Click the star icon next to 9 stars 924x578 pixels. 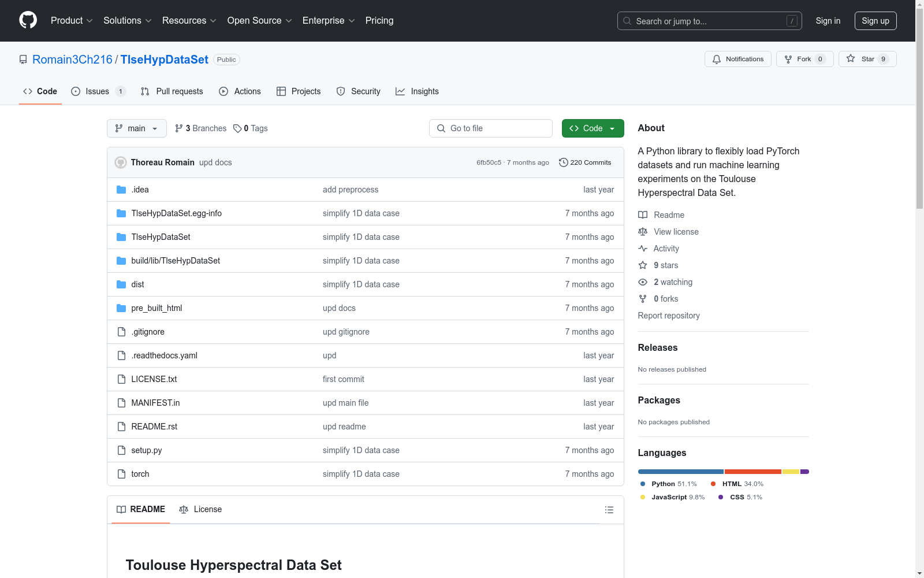tap(643, 265)
